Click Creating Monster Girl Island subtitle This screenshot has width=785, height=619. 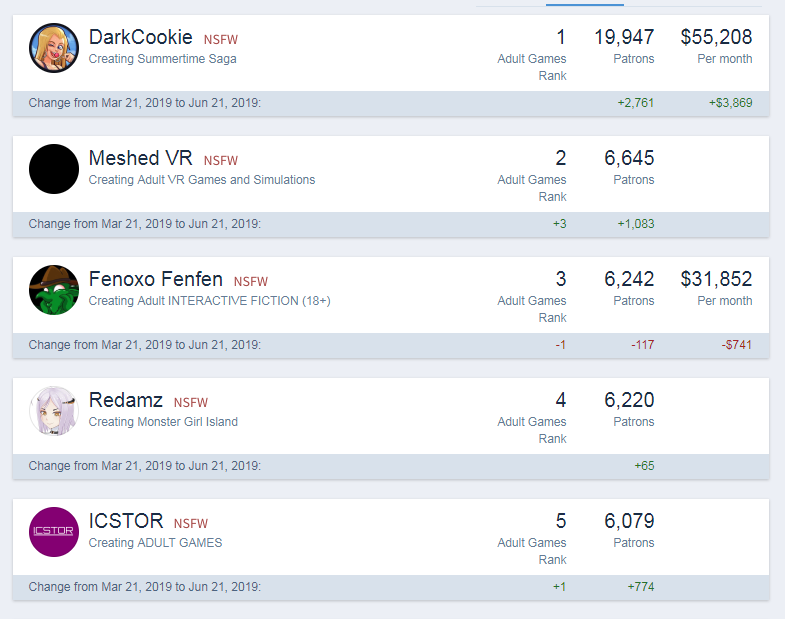[x=163, y=422]
